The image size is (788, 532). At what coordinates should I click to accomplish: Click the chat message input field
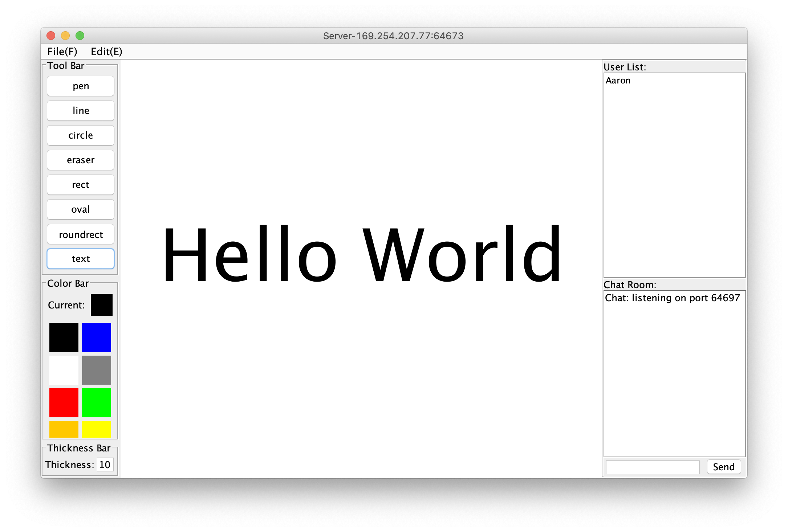point(653,467)
